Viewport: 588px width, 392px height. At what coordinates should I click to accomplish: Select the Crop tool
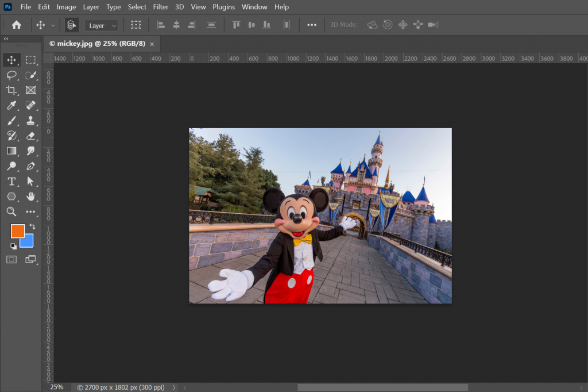coord(11,90)
